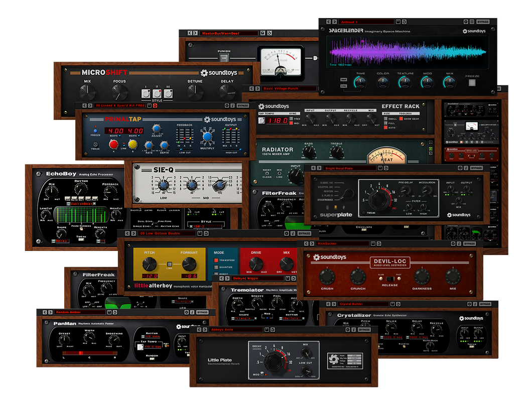Open EchoBoy CustomBeat rhythm dropdown
This screenshot has width=532, height=411.
82,204
